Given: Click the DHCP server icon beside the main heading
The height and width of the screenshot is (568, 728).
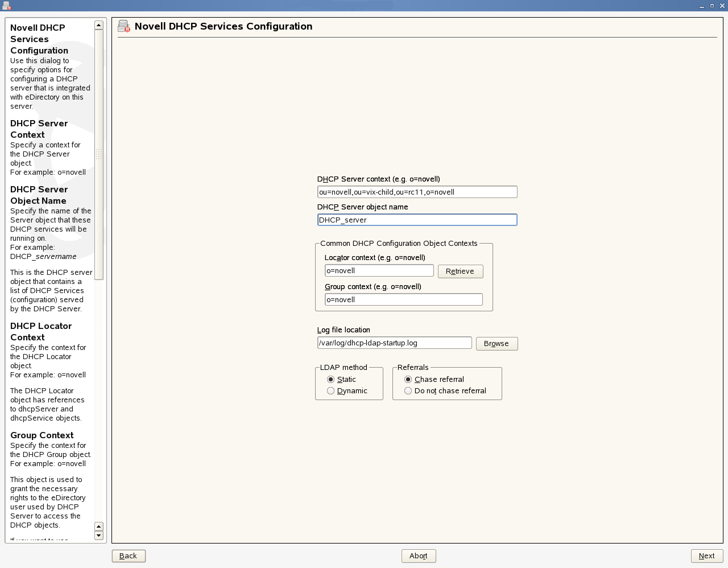Looking at the screenshot, I should [124, 26].
